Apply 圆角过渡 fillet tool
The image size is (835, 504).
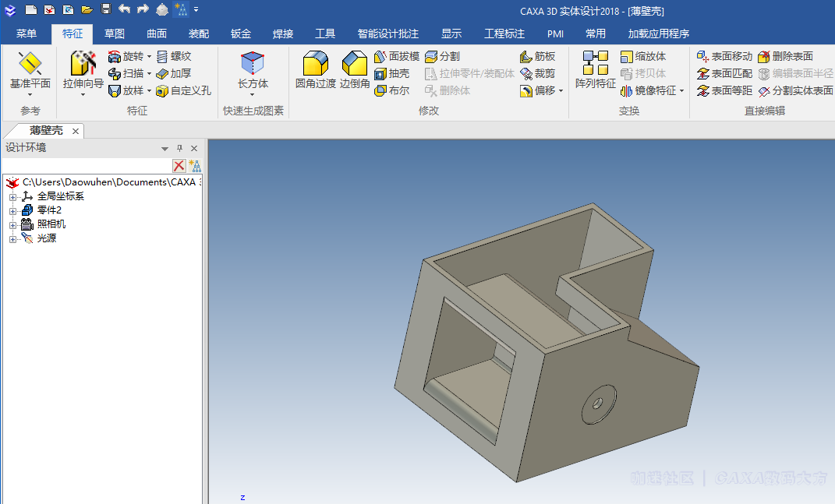click(x=315, y=64)
